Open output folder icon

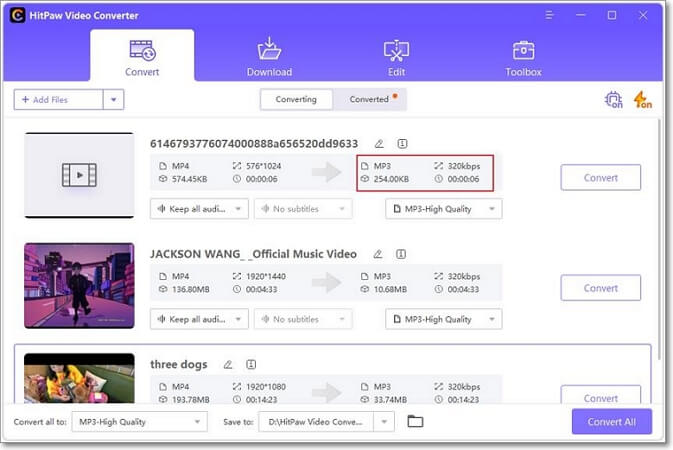pyautogui.click(x=415, y=422)
